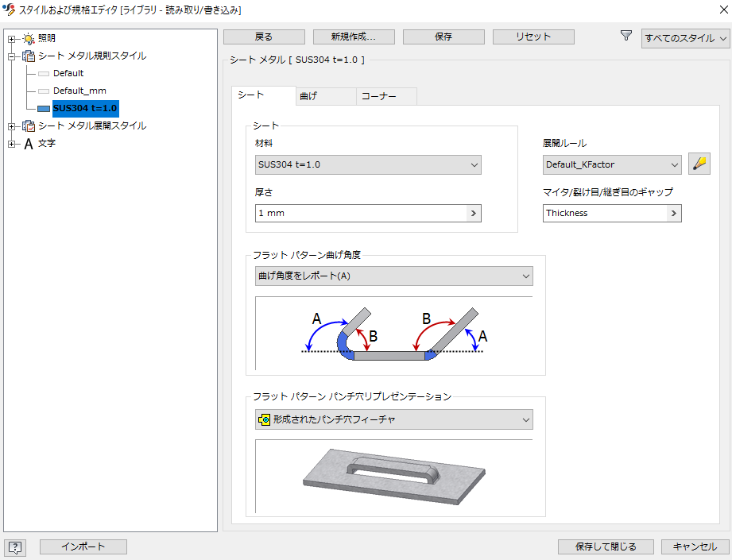
Task: Open the 展開ルール Default_KFactor dropdown
Action: (612, 165)
